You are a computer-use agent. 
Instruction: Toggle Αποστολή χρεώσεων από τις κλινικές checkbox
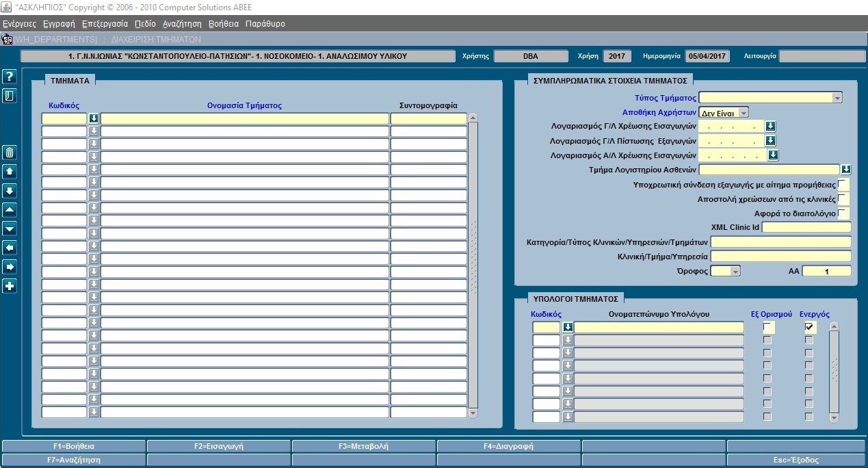pyautogui.click(x=843, y=199)
